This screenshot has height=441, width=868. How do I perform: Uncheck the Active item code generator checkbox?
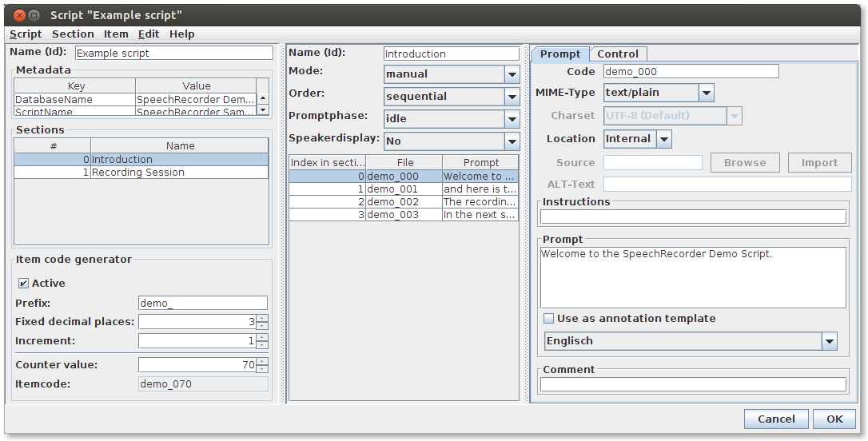coord(23,284)
